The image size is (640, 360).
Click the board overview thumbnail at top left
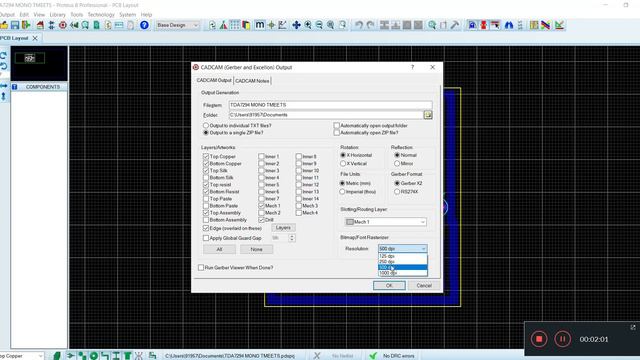coord(39,63)
